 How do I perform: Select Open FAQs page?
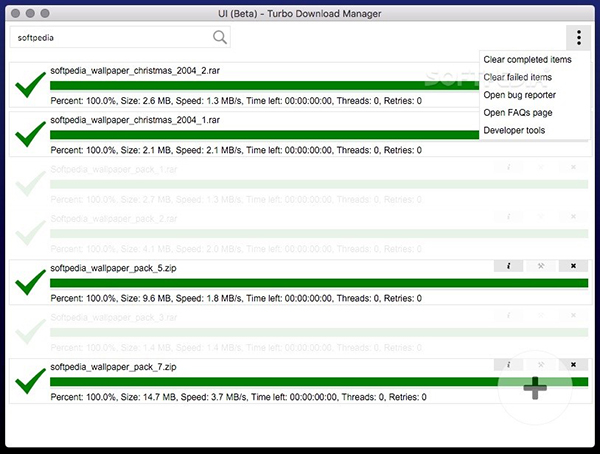[x=518, y=113]
